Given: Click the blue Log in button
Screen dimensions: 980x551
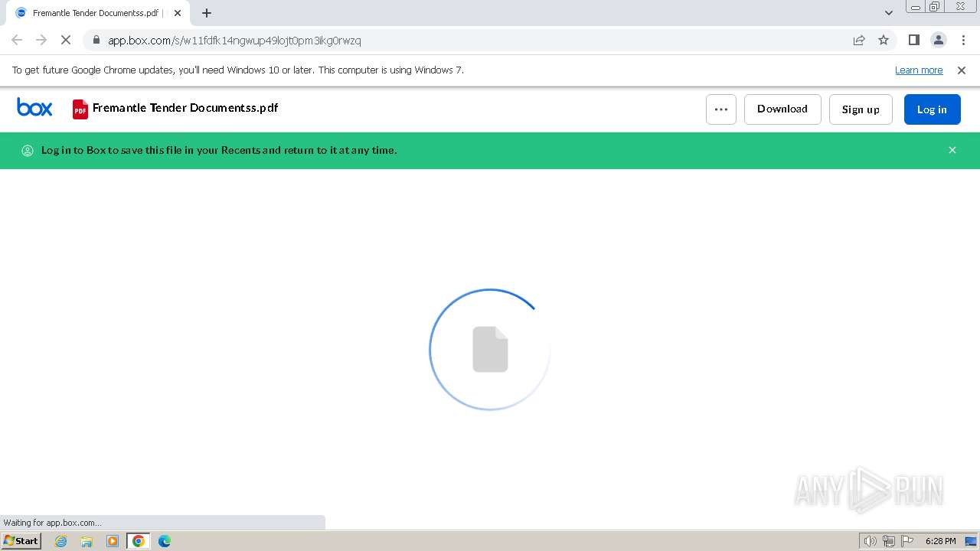Looking at the screenshot, I should coord(932,109).
